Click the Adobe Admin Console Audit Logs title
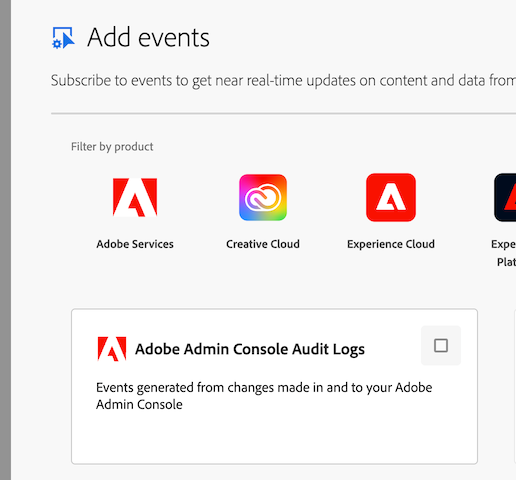Screen dimensions: 516x480 tap(250, 349)
